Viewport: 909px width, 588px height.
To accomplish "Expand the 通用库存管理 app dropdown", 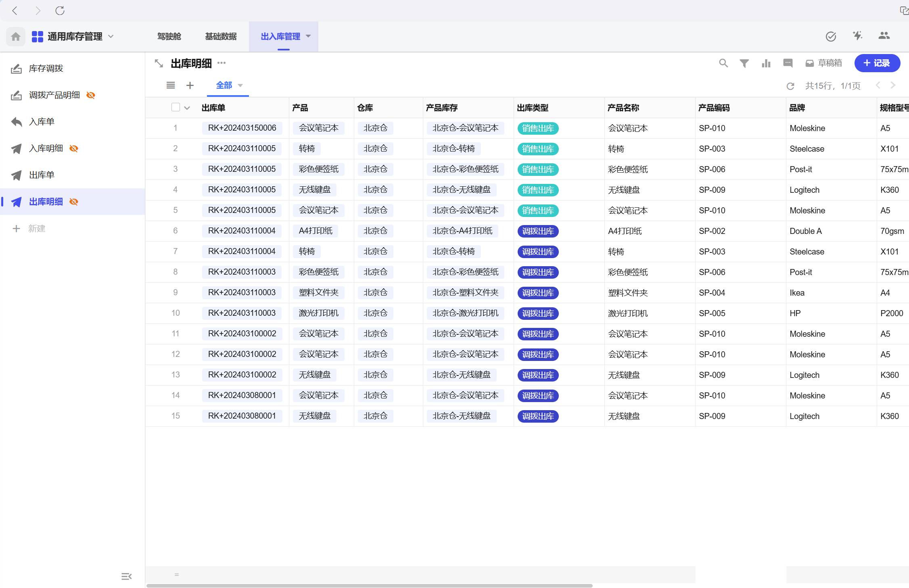I will coord(111,37).
